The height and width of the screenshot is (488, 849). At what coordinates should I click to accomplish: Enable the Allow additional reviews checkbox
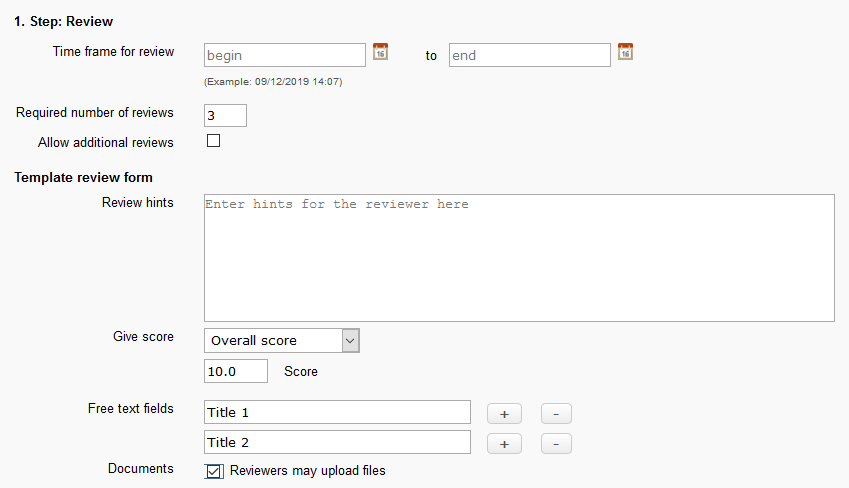coord(213,141)
